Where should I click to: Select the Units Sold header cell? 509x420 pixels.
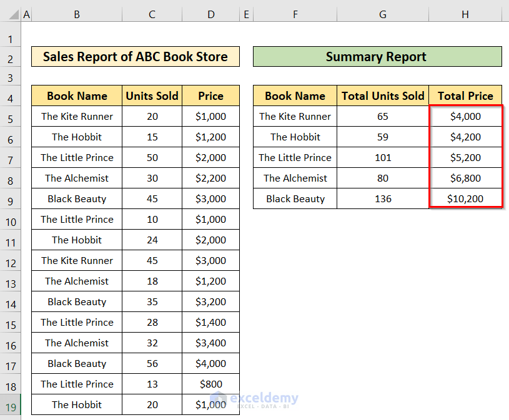point(152,95)
